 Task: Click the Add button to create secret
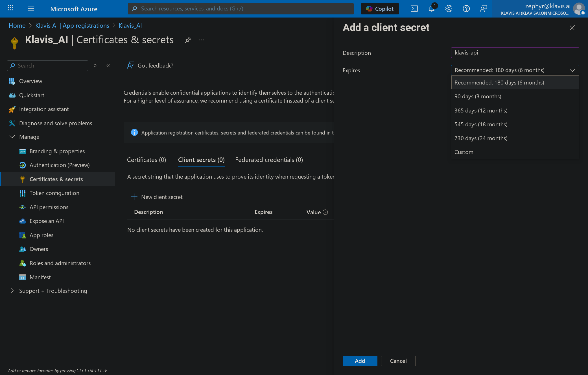click(360, 361)
